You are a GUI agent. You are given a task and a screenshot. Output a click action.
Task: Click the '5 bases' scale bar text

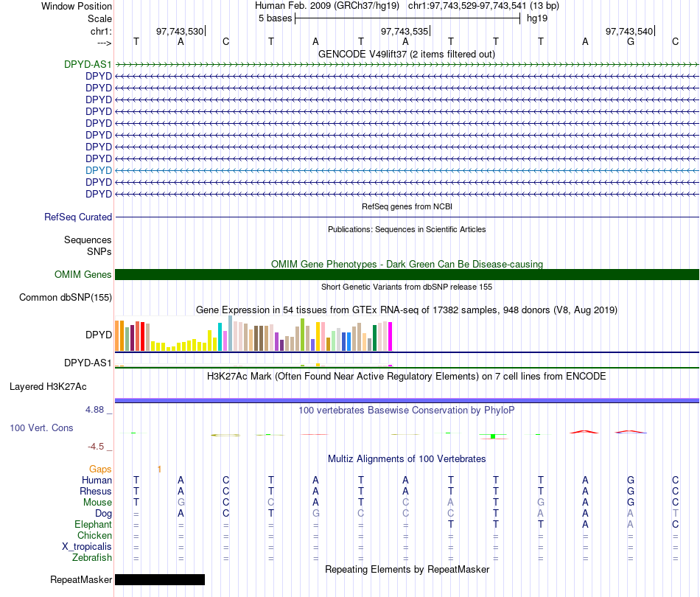pyautogui.click(x=275, y=18)
